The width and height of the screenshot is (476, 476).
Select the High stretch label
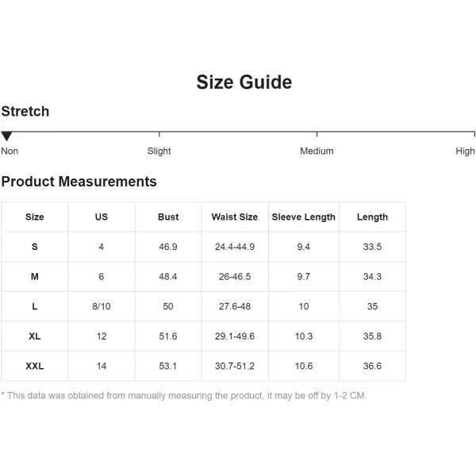465,151
